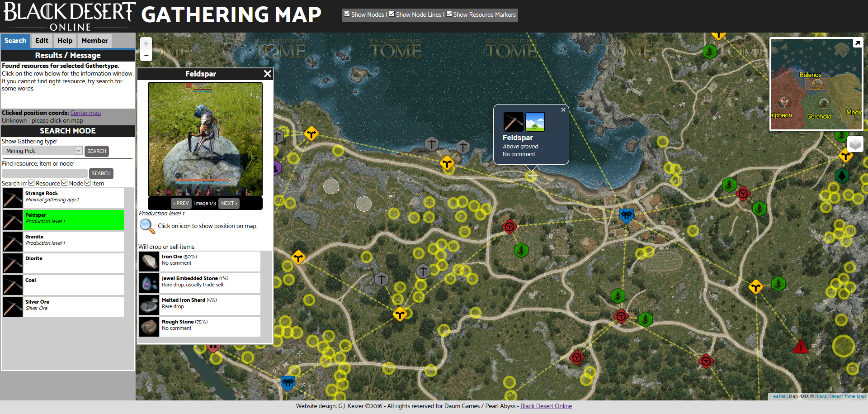This screenshot has height=414, width=868.
Task: Toggle Search in Item checkbox
Action: 88,183
